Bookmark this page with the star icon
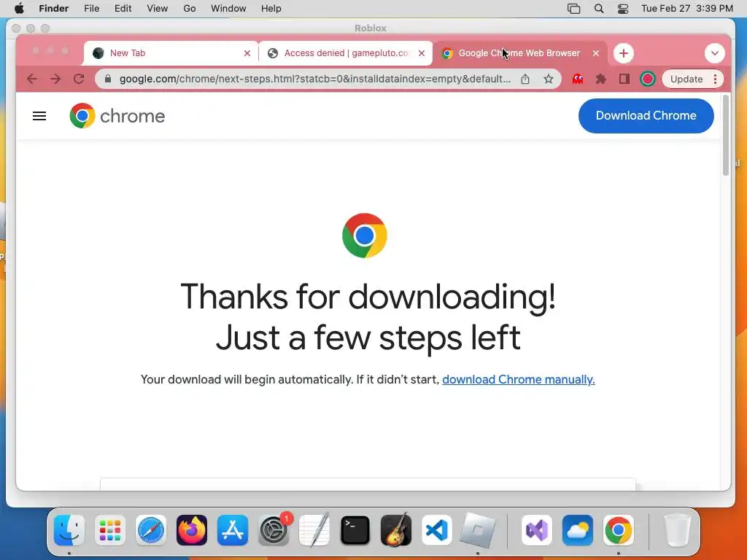747x560 pixels. click(x=549, y=79)
